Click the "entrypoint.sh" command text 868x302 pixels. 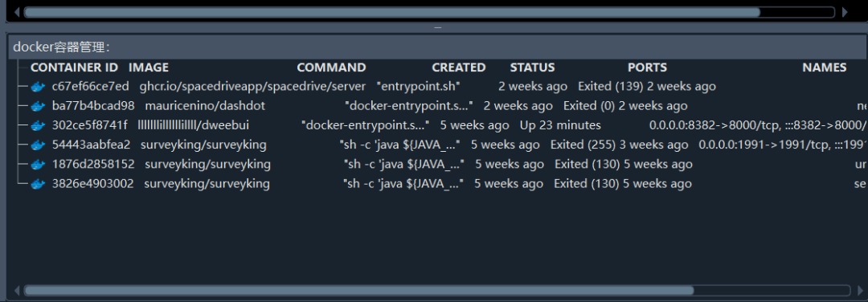419,86
